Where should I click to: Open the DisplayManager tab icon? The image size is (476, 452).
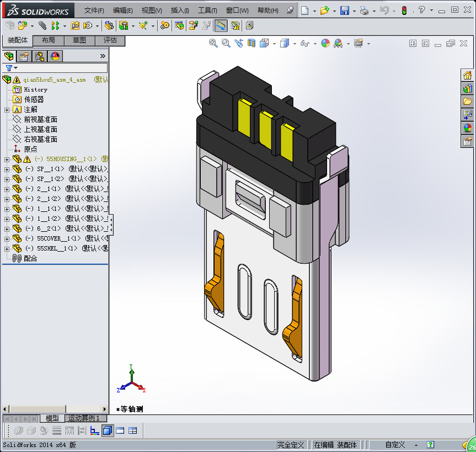click(55, 56)
